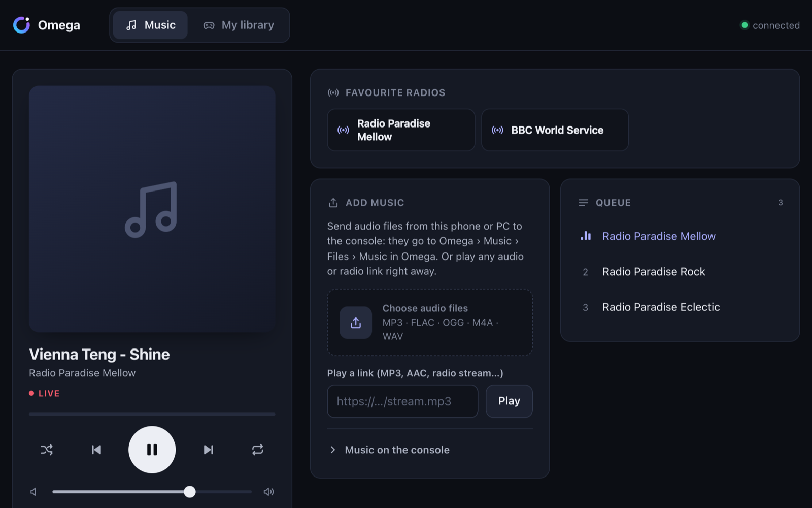Screen dimensions: 812x508
Task: Select Radio Paradise Mellow in the queue
Action: pyautogui.click(x=680, y=236)
